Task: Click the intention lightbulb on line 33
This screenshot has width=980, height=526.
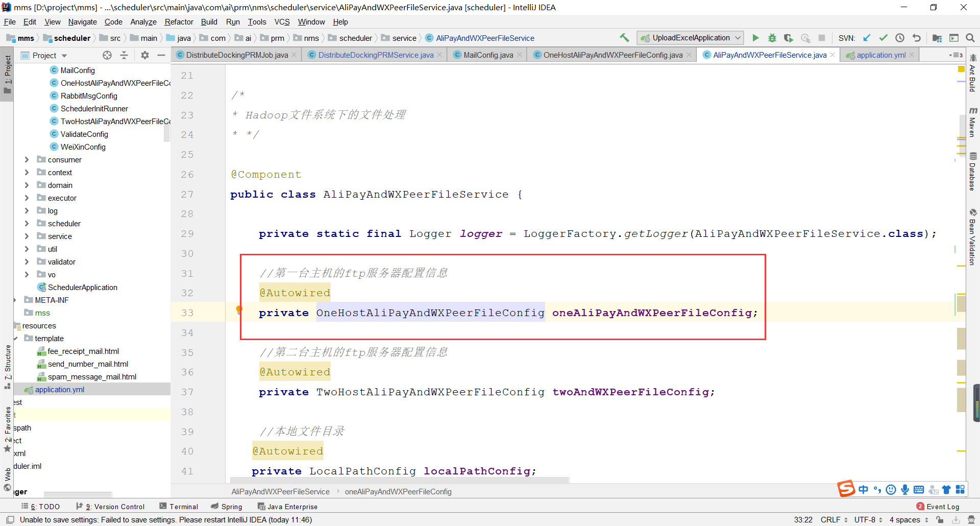Action: pos(239,309)
